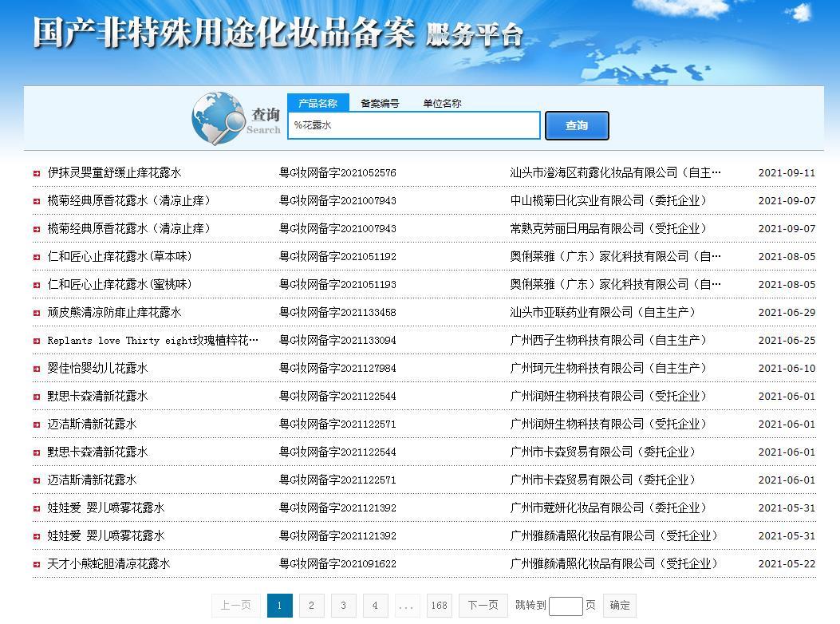Viewport: 840px width, 624px height.
Task: Click date 2021-09-11
Action: coord(787,172)
